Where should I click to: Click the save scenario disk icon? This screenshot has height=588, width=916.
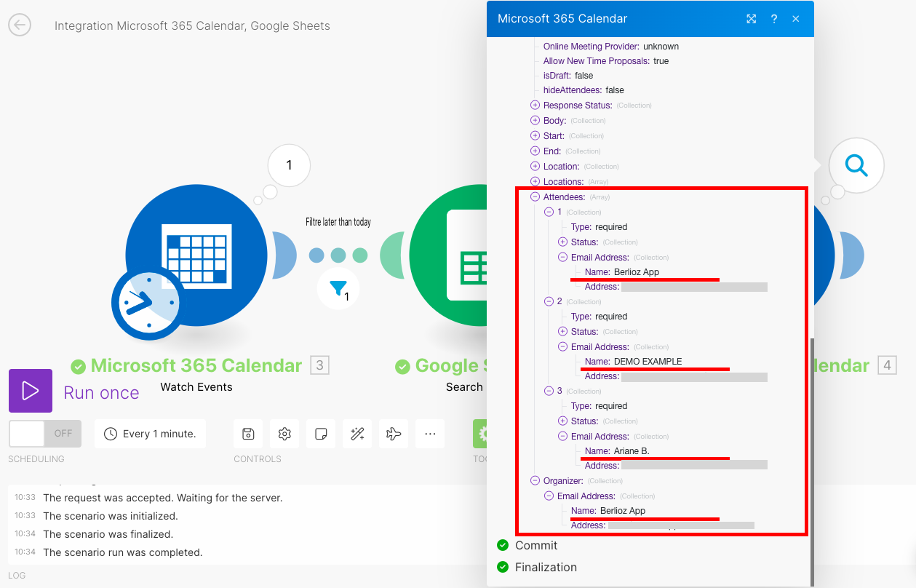pyautogui.click(x=248, y=434)
